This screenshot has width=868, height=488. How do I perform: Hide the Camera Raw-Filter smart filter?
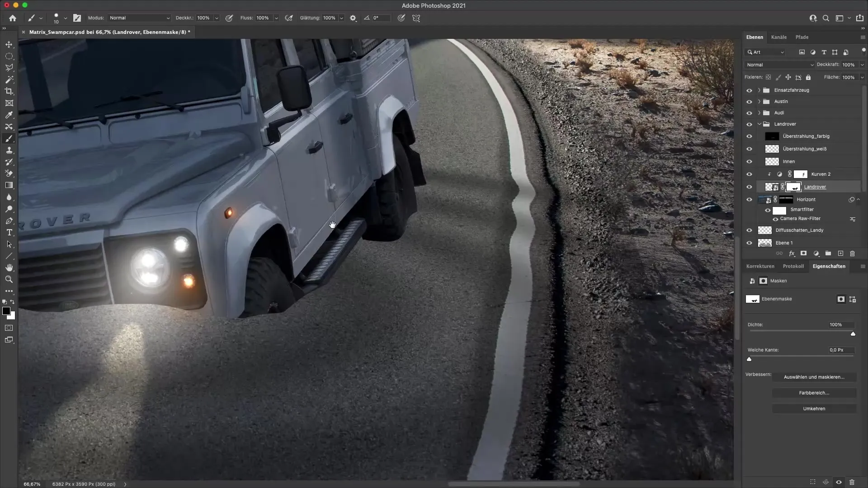[x=775, y=219]
